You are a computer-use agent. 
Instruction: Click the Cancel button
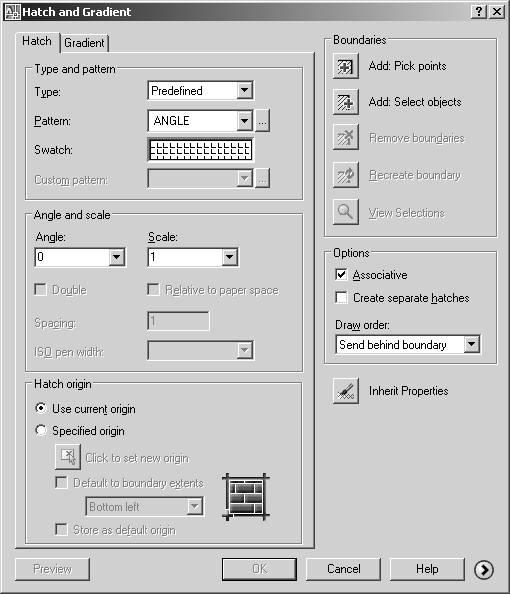(x=344, y=569)
